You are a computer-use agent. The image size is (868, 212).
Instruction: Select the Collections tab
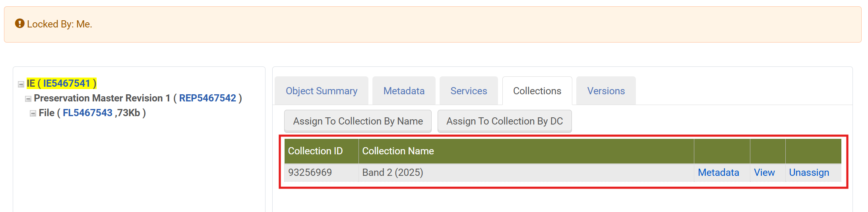click(537, 91)
